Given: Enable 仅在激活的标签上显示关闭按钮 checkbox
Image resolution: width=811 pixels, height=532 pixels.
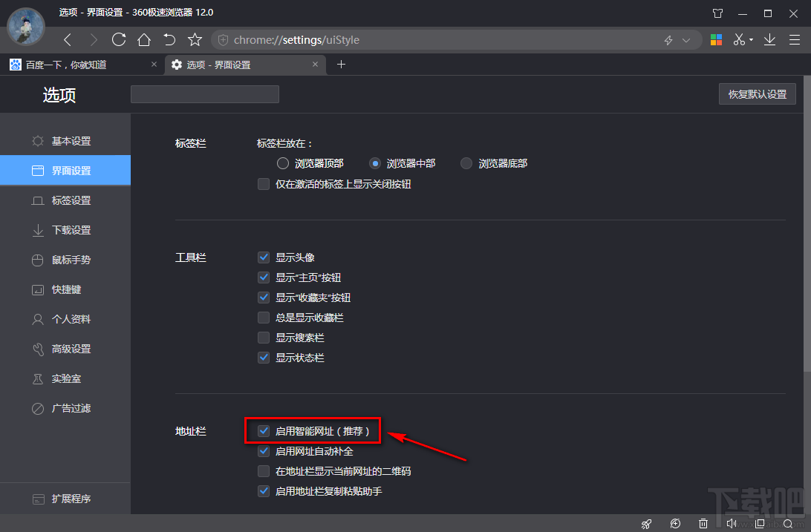Looking at the screenshot, I should pyautogui.click(x=264, y=184).
